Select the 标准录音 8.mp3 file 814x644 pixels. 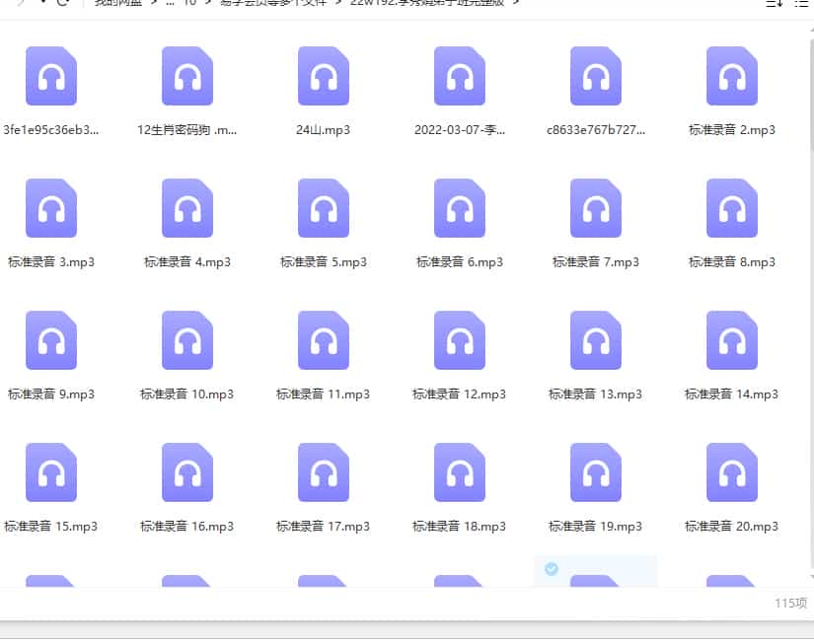731,207
